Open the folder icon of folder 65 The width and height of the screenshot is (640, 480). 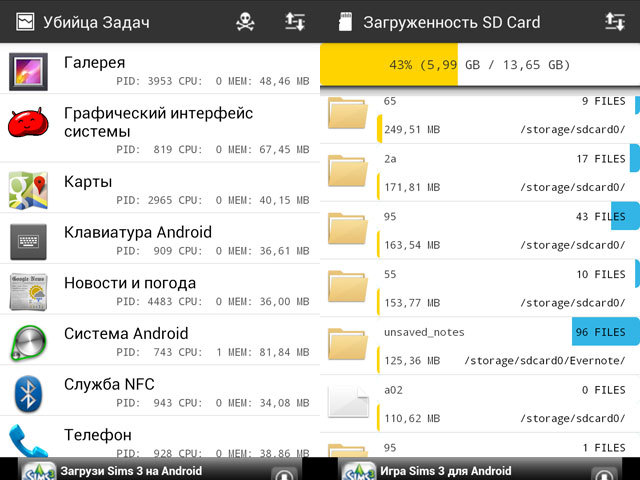[348, 113]
